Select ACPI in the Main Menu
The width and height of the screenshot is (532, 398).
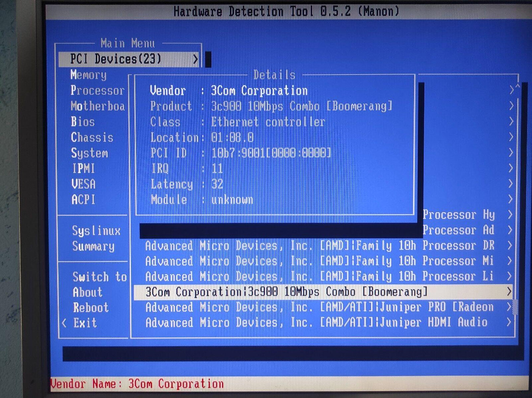[x=84, y=200]
